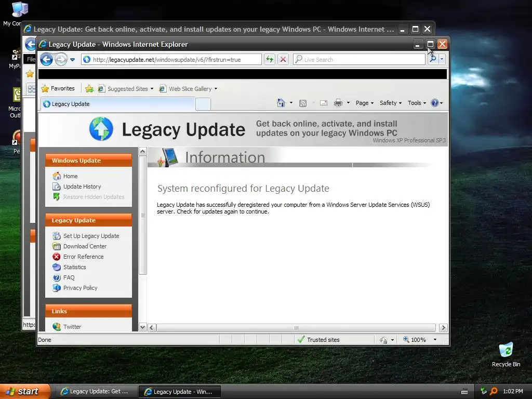Click the FAQ question mark icon
Image resolution: width=532 pixels, height=399 pixels.
(x=57, y=277)
